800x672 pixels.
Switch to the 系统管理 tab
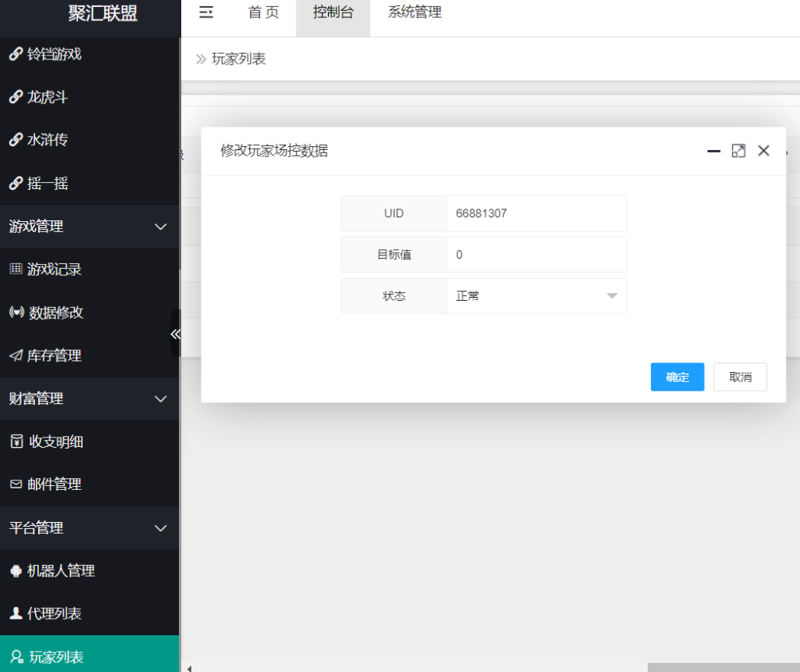(x=414, y=12)
